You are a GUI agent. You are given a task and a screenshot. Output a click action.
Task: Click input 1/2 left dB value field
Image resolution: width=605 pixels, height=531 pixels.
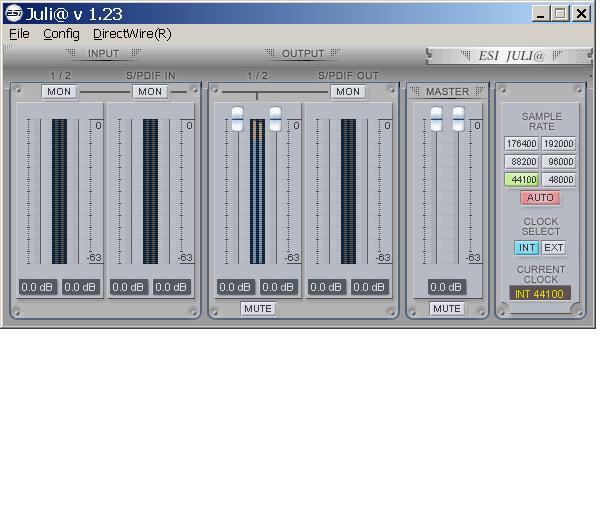pos(37,287)
